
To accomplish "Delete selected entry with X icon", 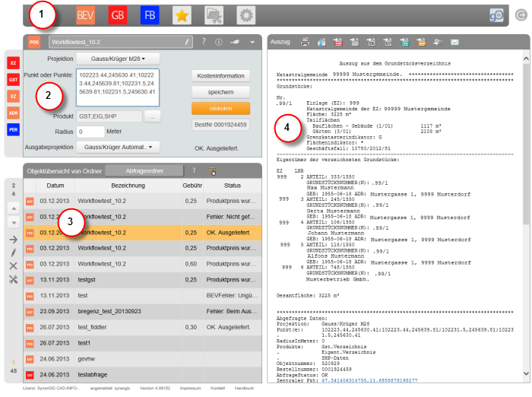I will 13,266.
